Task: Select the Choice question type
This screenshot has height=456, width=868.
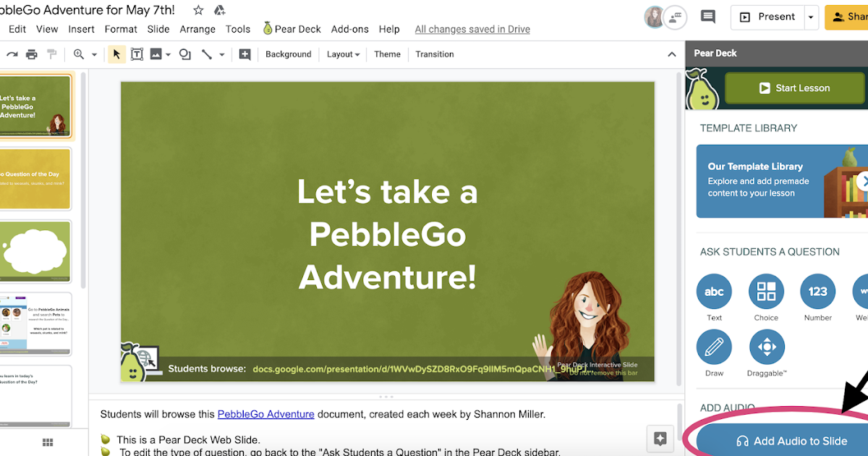Action: pyautogui.click(x=766, y=292)
